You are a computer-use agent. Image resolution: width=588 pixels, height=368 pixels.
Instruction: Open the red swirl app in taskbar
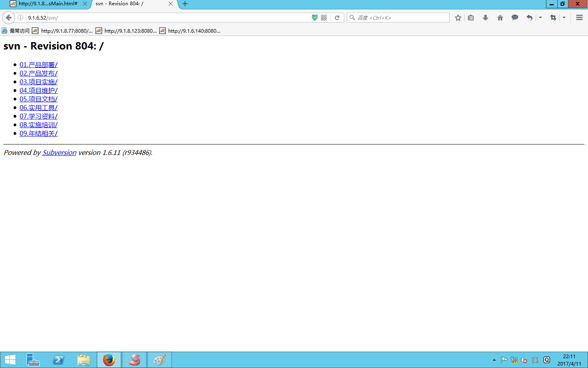(x=134, y=360)
